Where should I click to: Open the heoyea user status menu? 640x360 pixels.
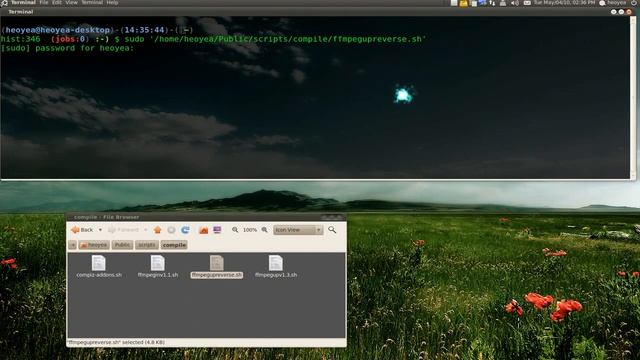pos(613,3)
